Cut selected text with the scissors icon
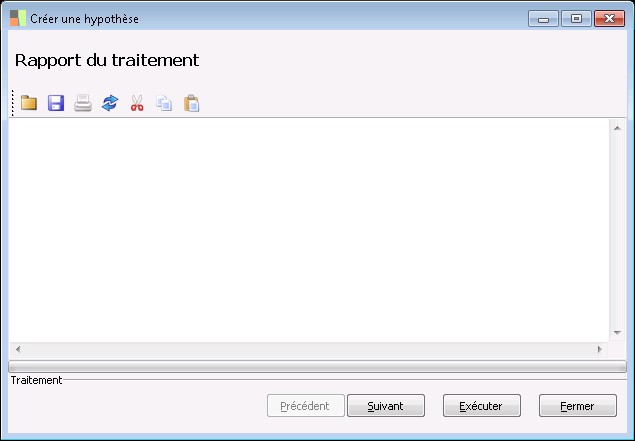635x441 pixels. [x=137, y=103]
